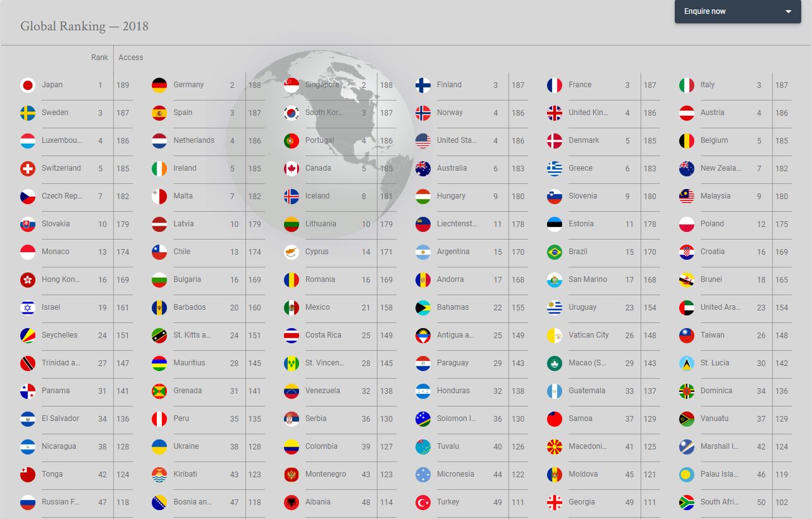The width and height of the screenshot is (812, 519).
Task: Click the Switzerland flag icon
Action: point(28,169)
